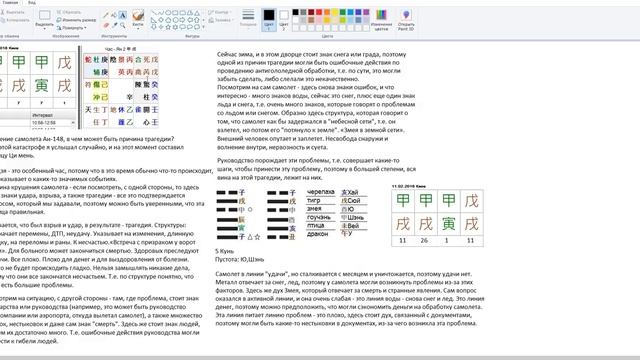Select the Fill with color bucket tool
Viewport: 640px width, 360px height.
click(114, 15)
